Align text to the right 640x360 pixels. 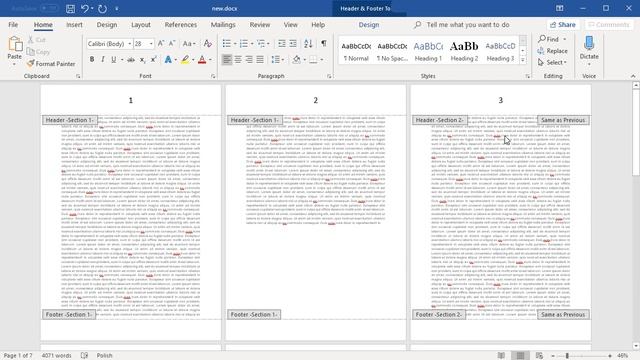249,60
